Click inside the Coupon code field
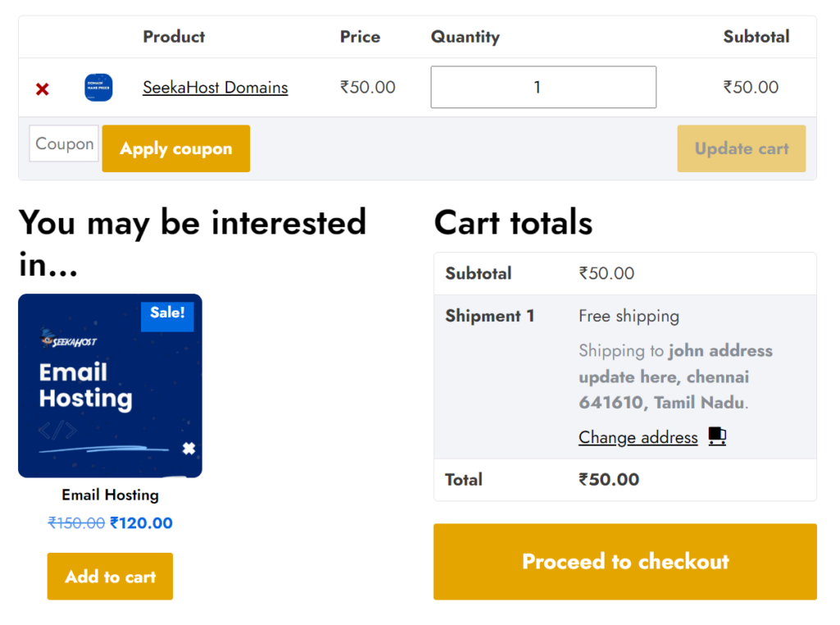This screenshot has width=840, height=625. pos(63,144)
